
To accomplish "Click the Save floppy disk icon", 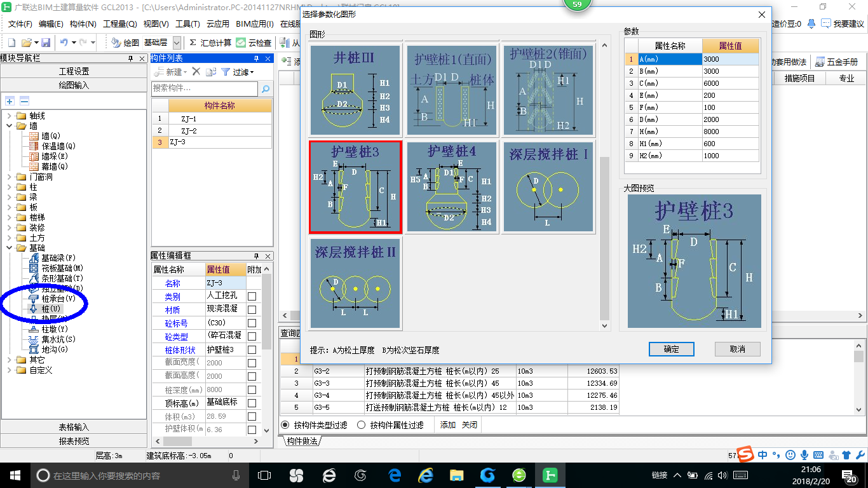I will (x=46, y=43).
